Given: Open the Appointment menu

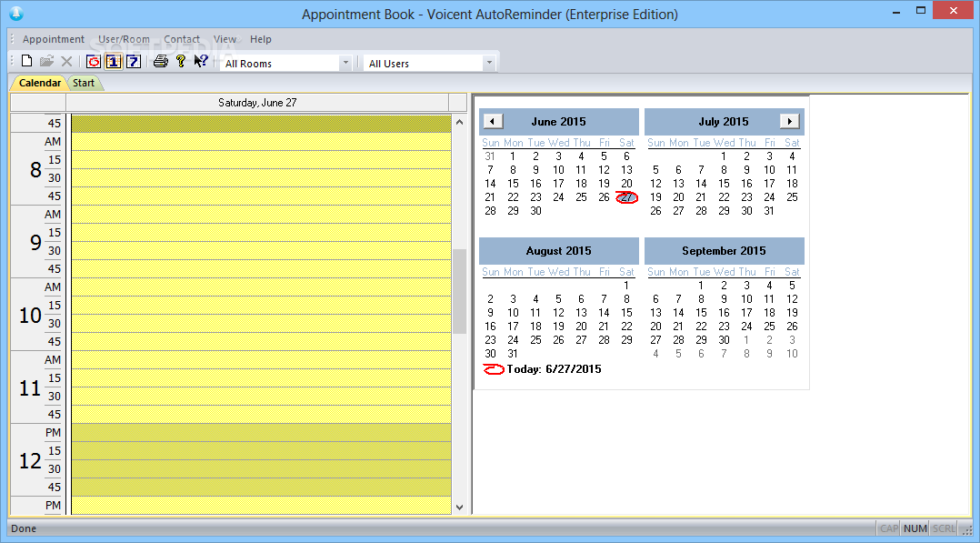Looking at the screenshot, I should 53,39.
